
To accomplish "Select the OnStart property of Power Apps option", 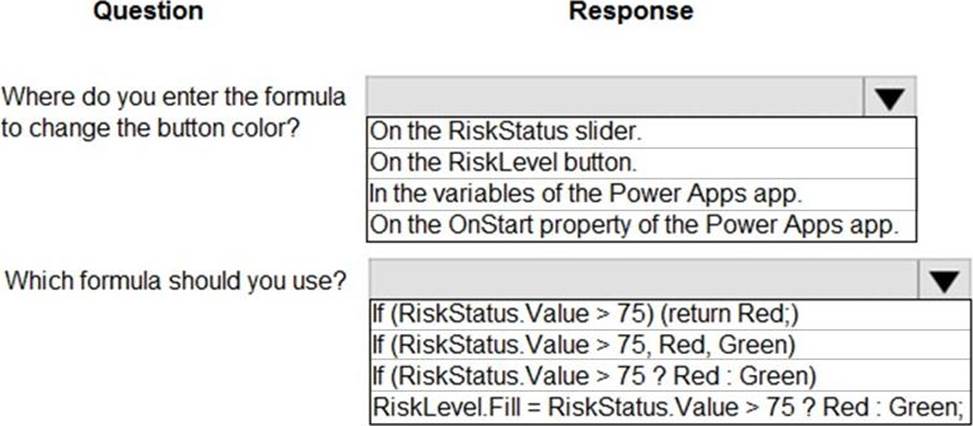I will [641, 224].
